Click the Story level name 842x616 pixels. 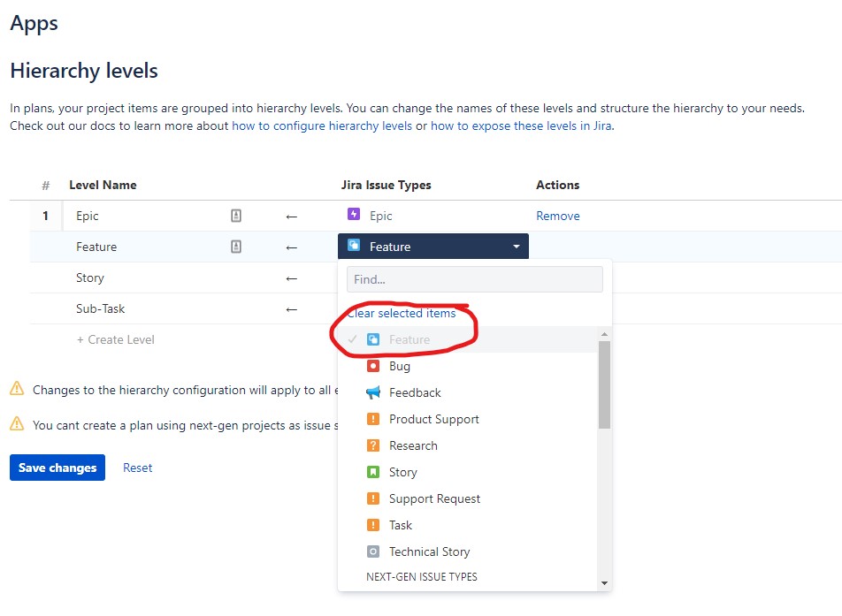pos(90,278)
